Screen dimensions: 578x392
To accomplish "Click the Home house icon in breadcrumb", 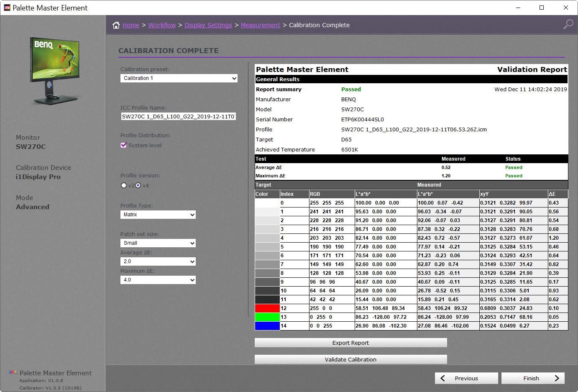I will point(116,25).
